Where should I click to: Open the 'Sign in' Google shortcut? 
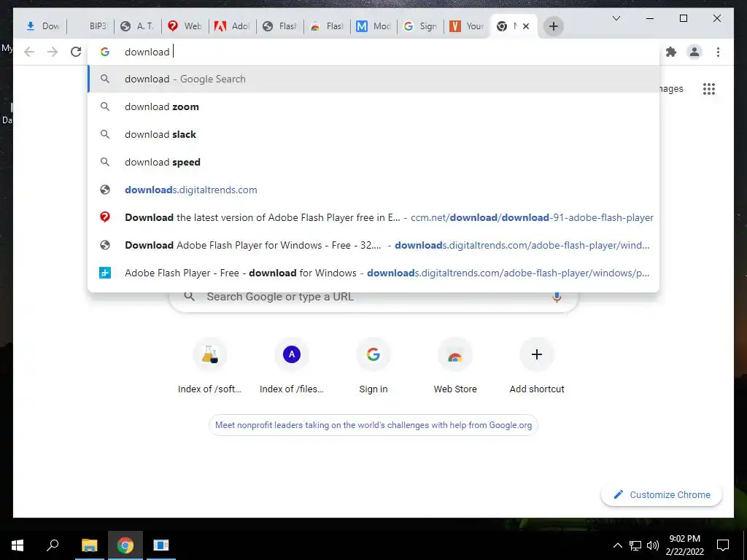click(373, 366)
